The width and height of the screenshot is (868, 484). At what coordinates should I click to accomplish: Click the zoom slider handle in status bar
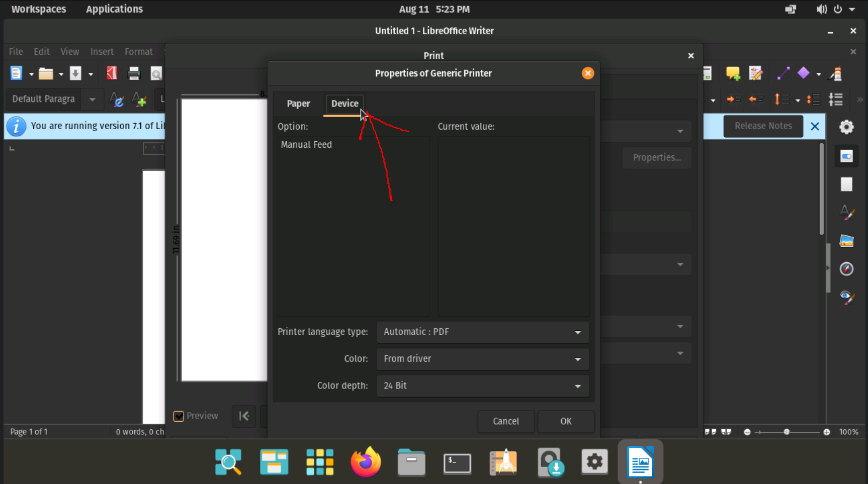787,432
